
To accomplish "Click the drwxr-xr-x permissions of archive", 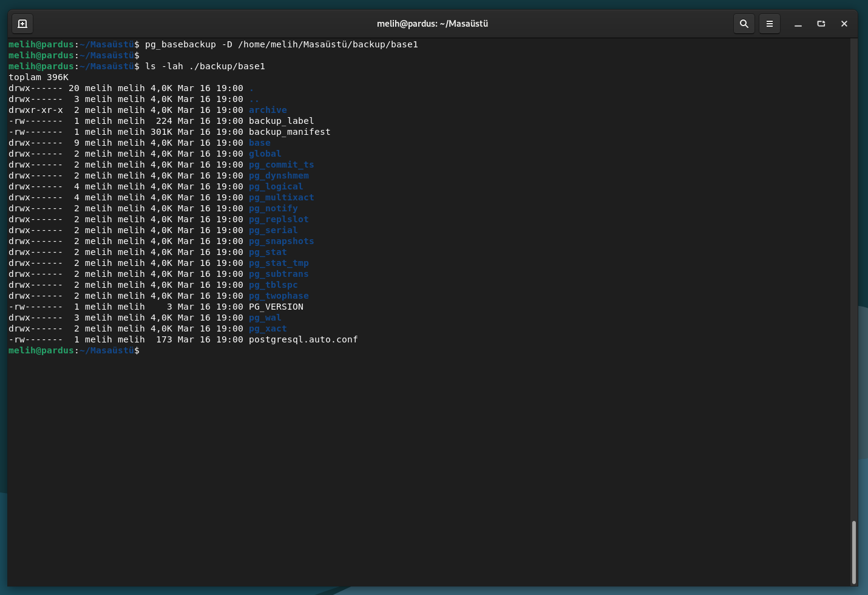I will [x=36, y=110].
